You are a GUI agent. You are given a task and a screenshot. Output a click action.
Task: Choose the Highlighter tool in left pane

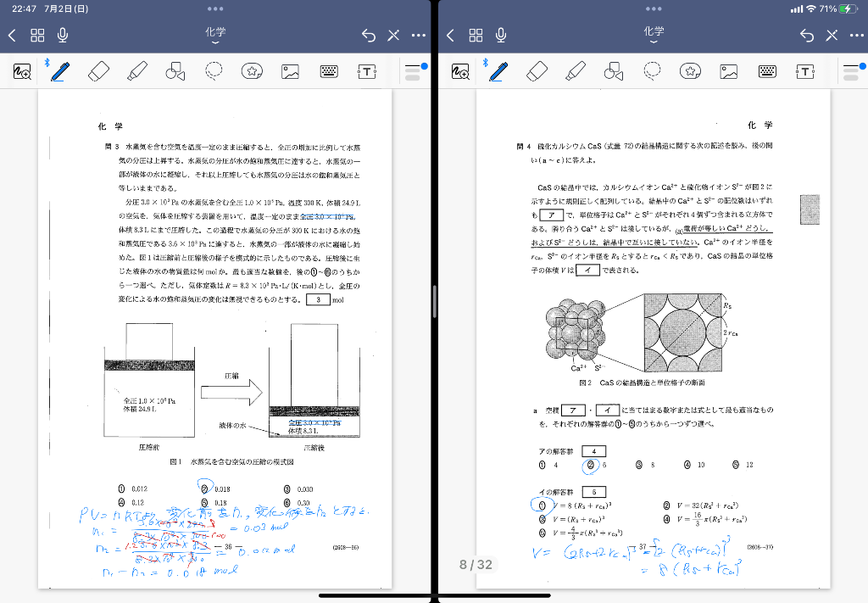137,71
